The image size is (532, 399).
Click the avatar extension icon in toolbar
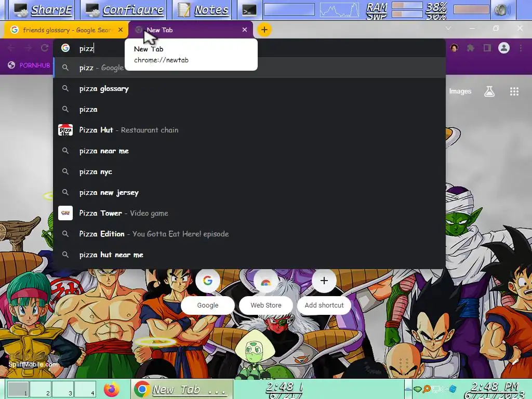click(x=454, y=48)
